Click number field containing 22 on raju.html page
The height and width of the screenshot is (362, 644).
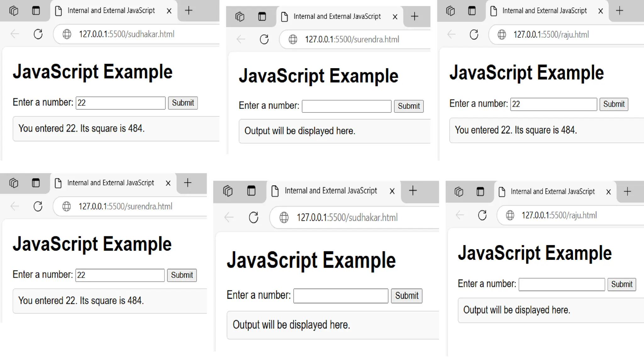pyautogui.click(x=553, y=104)
